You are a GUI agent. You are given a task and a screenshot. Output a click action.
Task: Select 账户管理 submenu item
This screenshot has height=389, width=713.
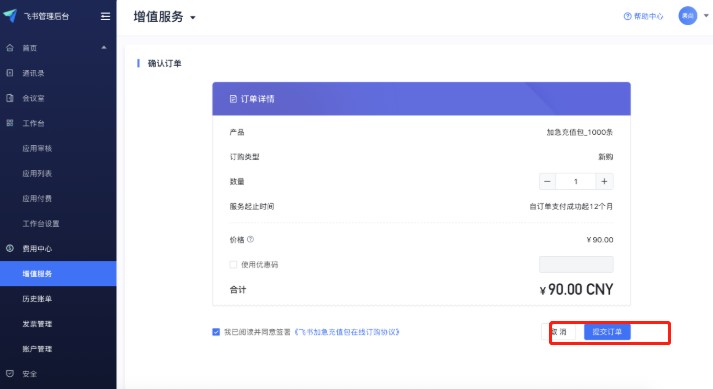pos(37,349)
